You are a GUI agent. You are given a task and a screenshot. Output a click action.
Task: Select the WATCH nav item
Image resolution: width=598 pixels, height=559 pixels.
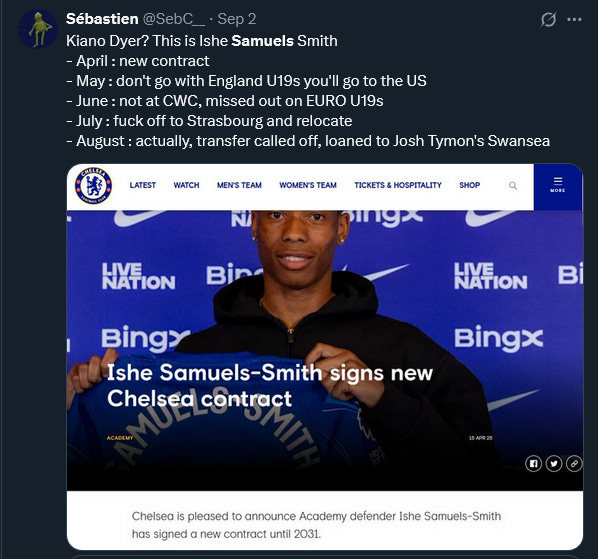tap(186, 185)
